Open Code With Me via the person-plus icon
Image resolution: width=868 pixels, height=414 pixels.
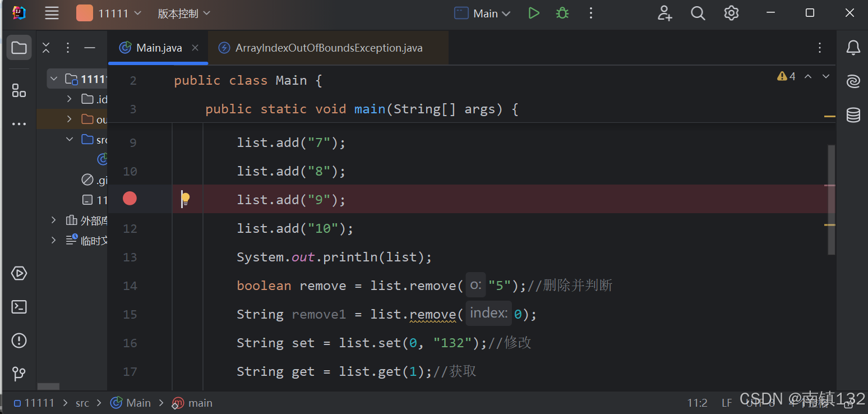[664, 12]
